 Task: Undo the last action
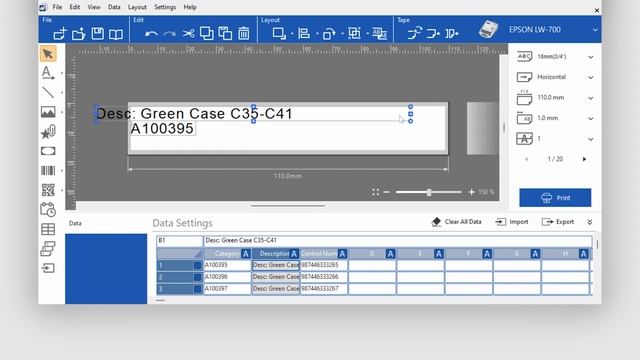pyautogui.click(x=151, y=34)
